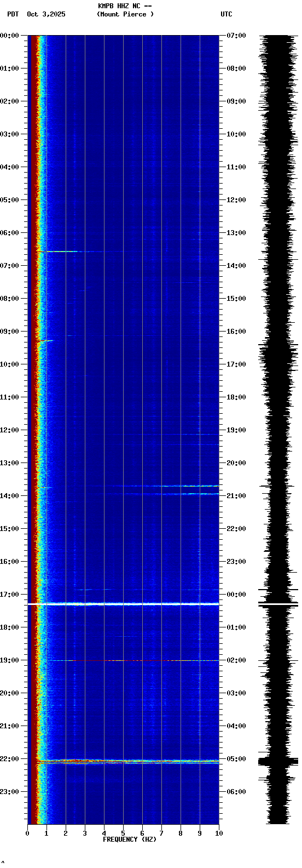Image resolution: width=302 pixels, height=868 pixels.
Task: Click the 5 Hz frequency tick label
Action: tap(123, 833)
